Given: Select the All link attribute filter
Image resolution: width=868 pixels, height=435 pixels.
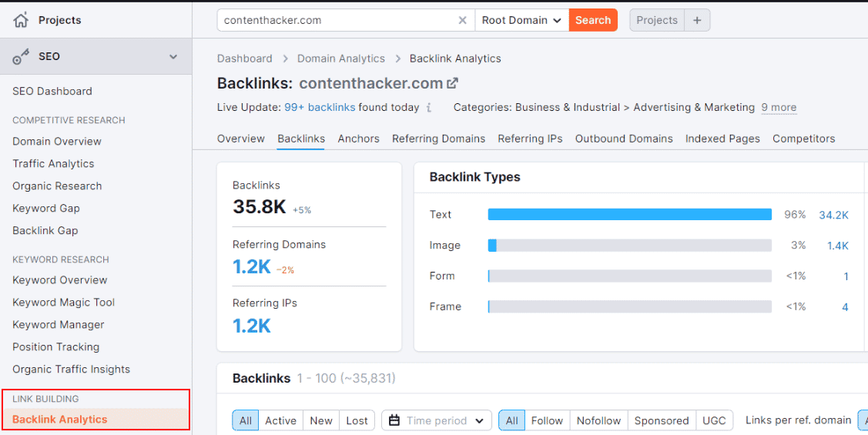Looking at the screenshot, I should 511,420.
